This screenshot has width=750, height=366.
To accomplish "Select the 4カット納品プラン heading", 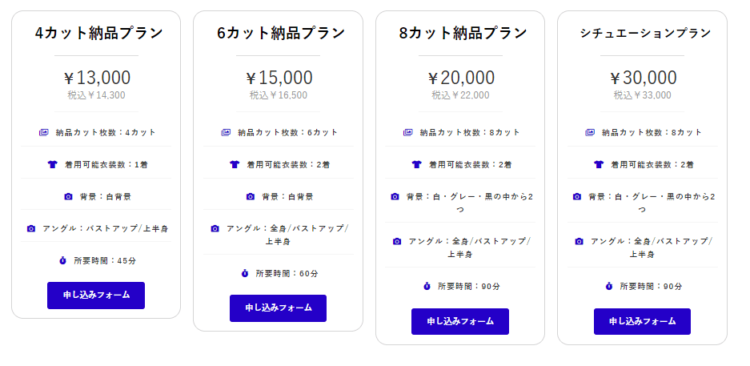I will [99, 33].
